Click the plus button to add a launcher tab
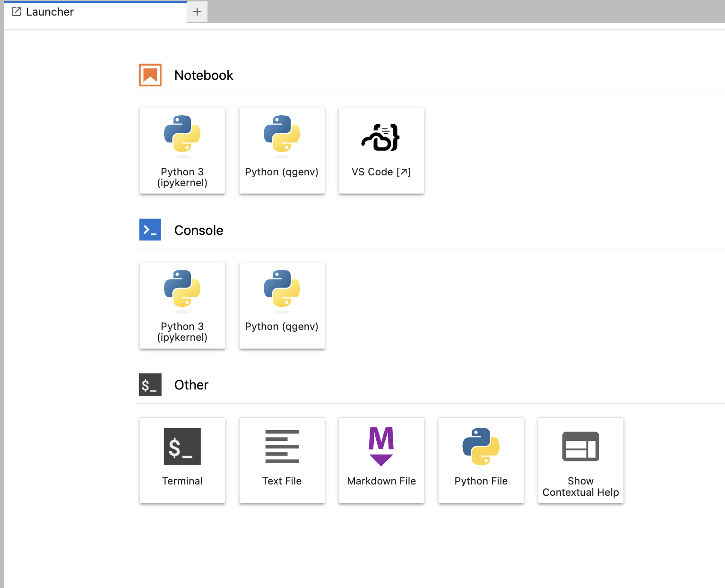This screenshot has width=725, height=588. (x=197, y=12)
